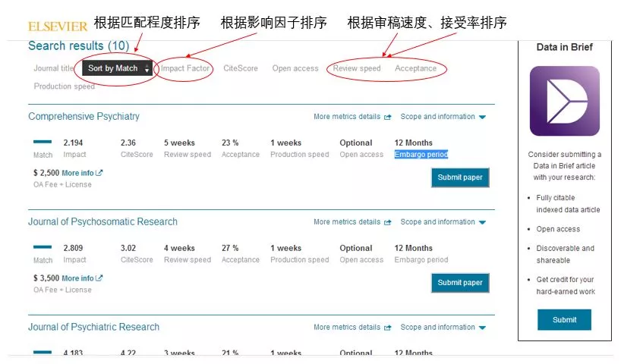Expand Scope and information for Comprehensive Psychiatry

pos(443,117)
